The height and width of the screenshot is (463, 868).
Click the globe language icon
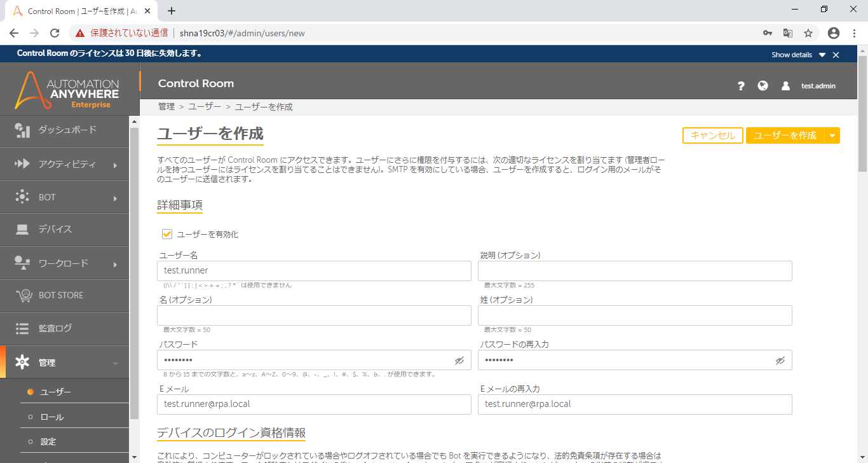click(763, 85)
